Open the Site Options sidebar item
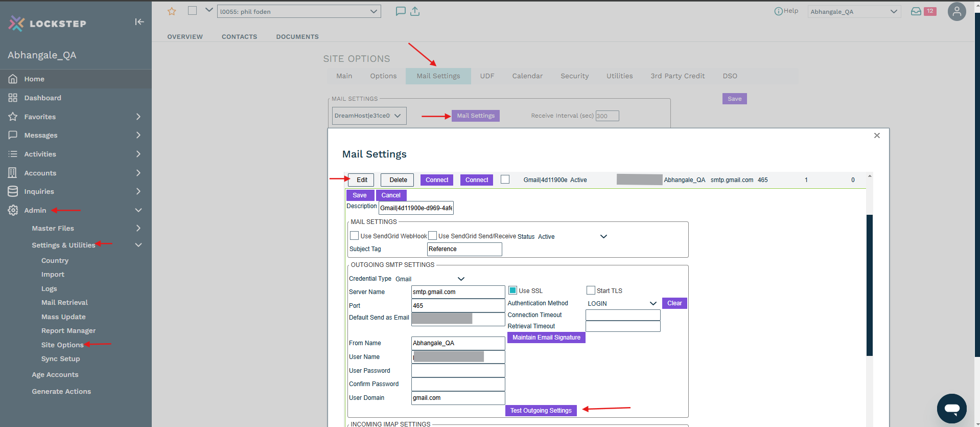 (62, 345)
